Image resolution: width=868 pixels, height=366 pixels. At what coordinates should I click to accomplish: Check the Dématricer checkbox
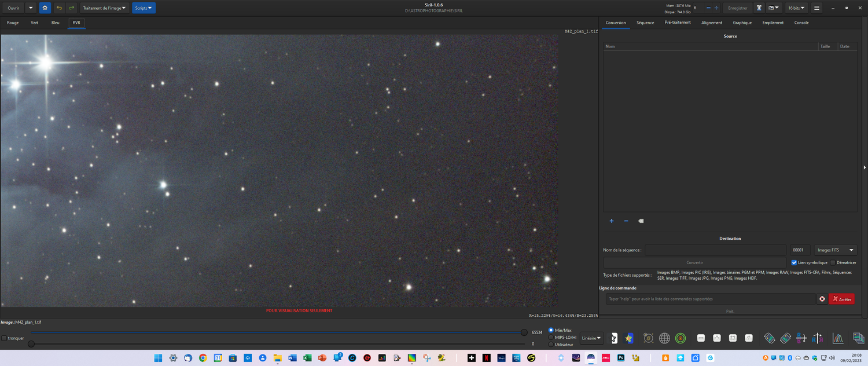tap(832, 262)
